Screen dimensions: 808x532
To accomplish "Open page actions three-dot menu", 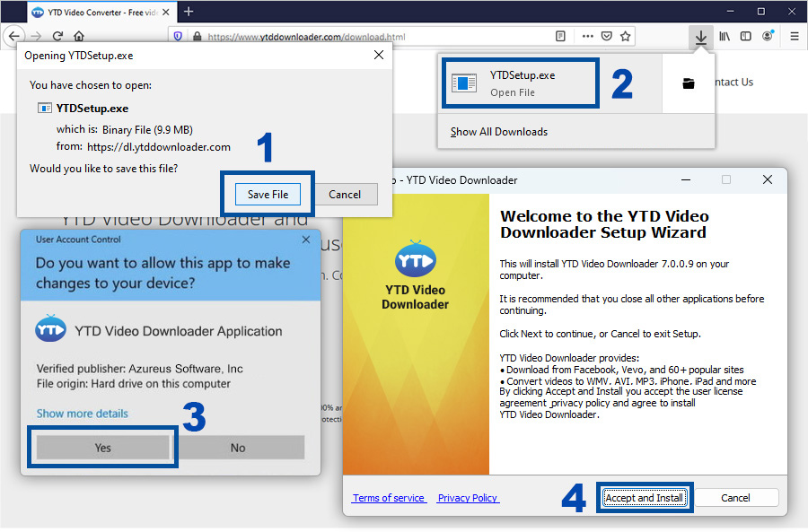I will click(587, 36).
